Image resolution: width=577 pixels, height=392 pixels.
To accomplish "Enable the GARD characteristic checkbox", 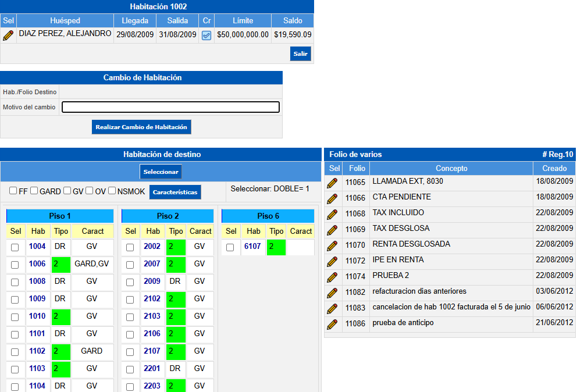I will 34,191.
